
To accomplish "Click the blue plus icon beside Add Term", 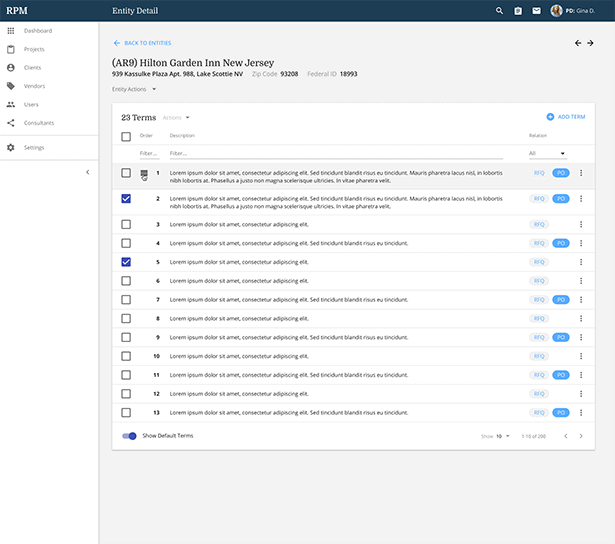I will point(550,117).
